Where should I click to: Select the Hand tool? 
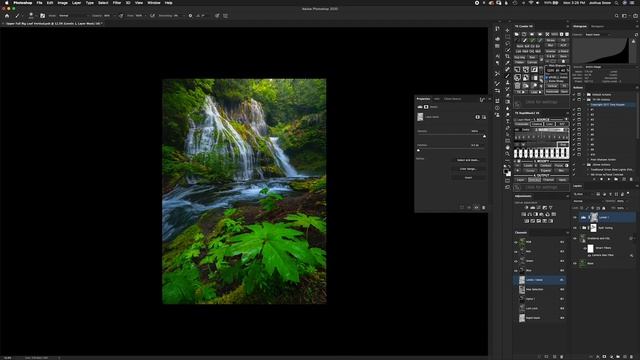coord(507,147)
